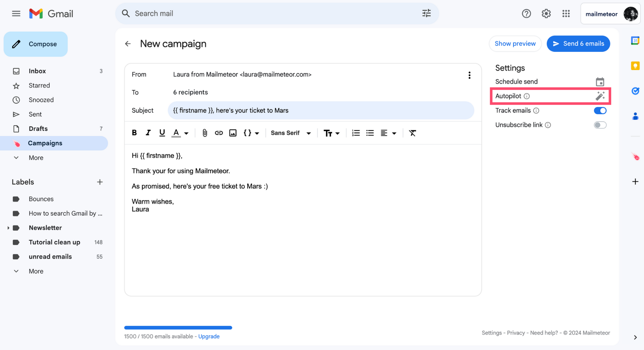Collapse the side panel with the chevron
Screen dimensions: 644x350
[x=635, y=337]
